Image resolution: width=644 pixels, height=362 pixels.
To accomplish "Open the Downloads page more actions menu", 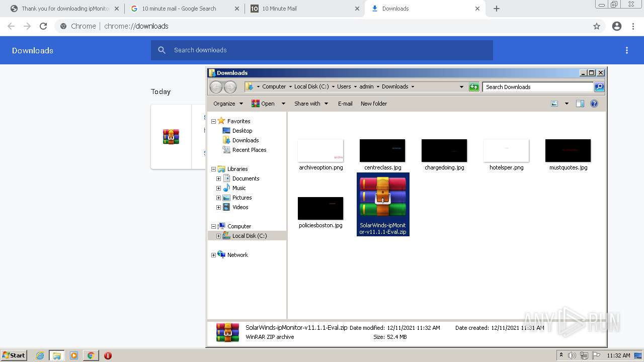I will click(627, 50).
